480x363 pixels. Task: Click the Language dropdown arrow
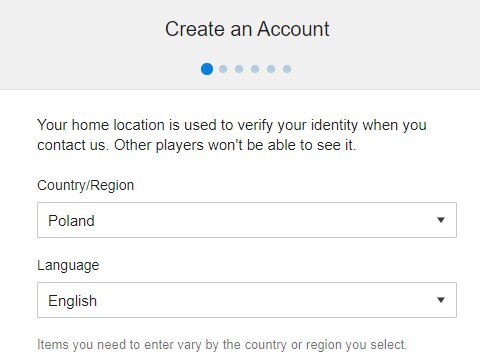point(441,300)
